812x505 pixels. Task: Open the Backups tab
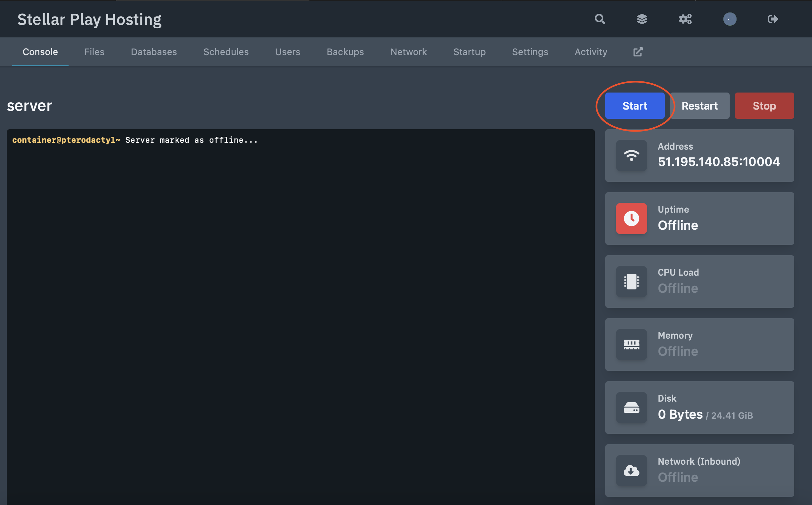(345, 52)
